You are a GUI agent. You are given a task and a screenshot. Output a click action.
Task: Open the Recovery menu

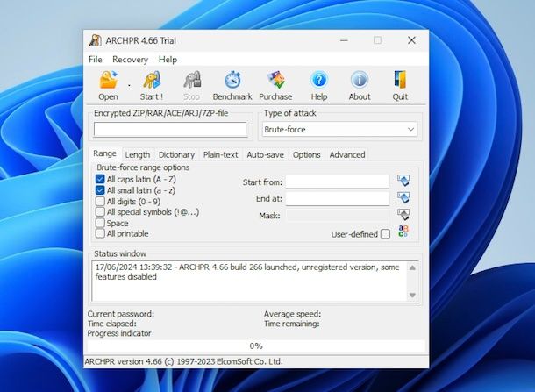pyautogui.click(x=130, y=60)
